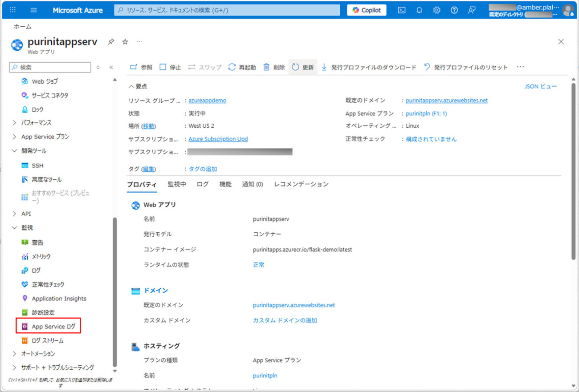The image size is (579, 392).
Task: Open the azureappdemo resource group link
Action: tap(207, 101)
